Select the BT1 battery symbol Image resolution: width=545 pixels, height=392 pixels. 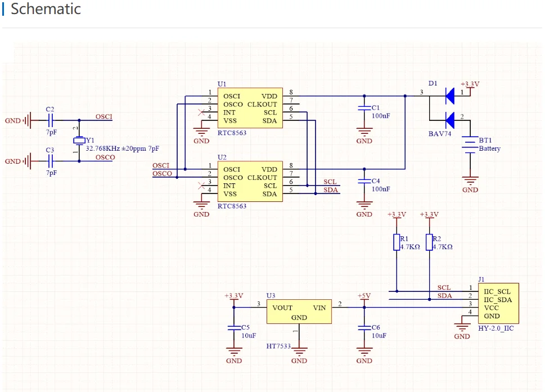pos(470,145)
